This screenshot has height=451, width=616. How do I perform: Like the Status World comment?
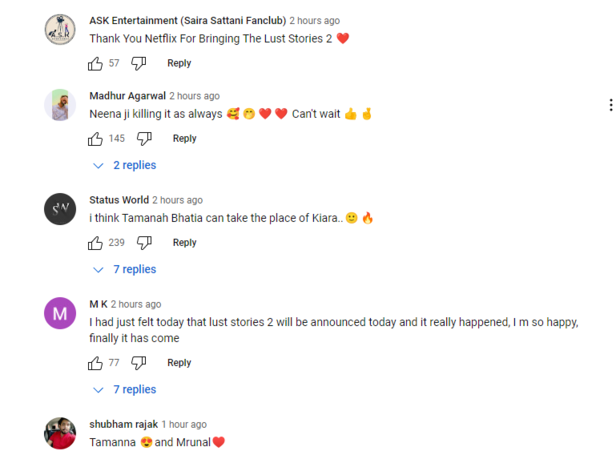[x=96, y=243]
